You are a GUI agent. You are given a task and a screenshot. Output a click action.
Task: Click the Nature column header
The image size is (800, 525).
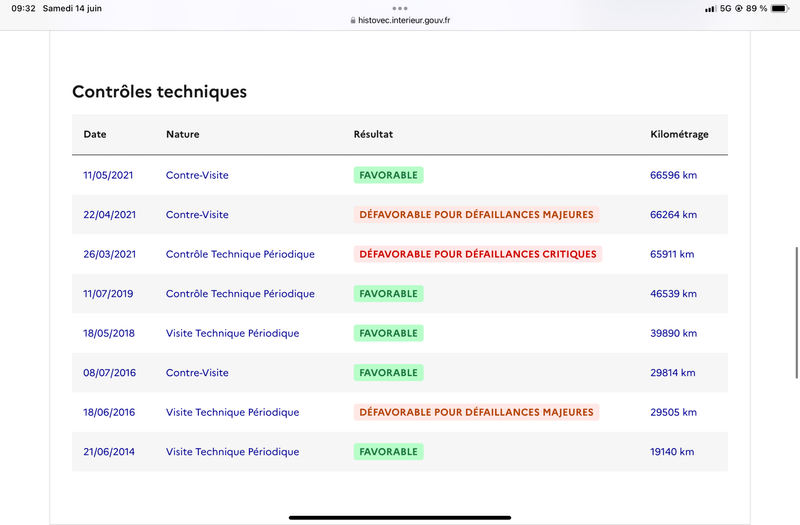coord(183,134)
